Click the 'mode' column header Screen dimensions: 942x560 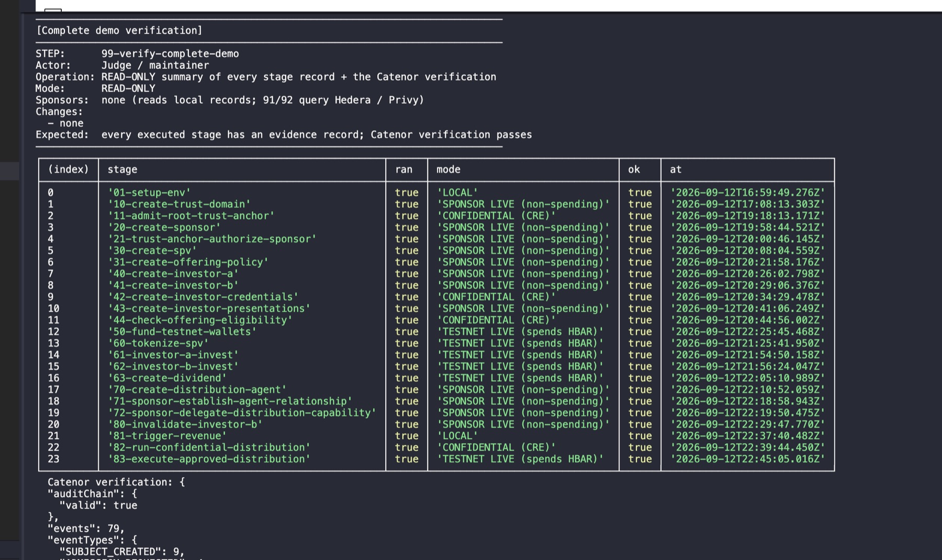(x=448, y=169)
